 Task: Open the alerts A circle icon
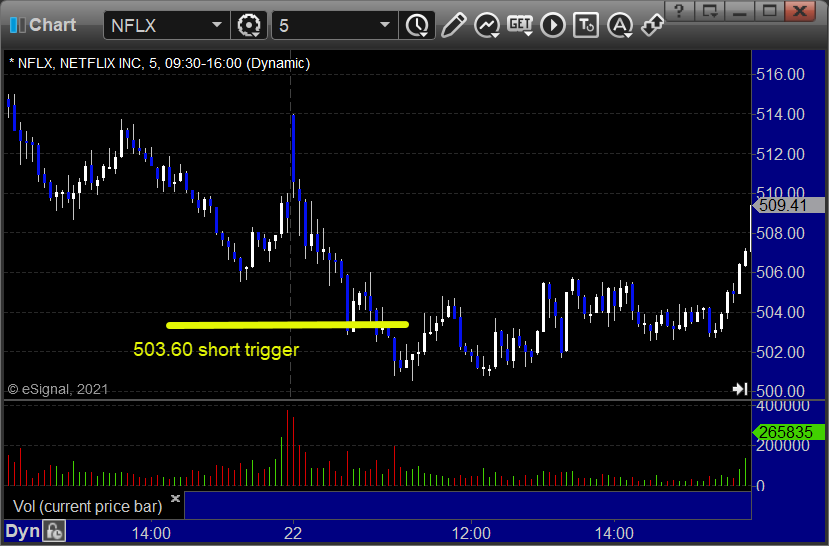[x=620, y=25]
